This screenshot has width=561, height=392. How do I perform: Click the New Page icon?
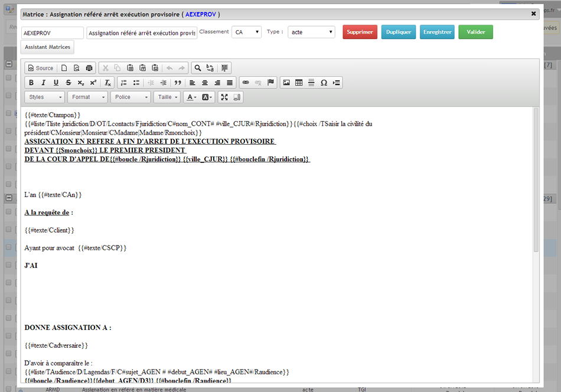(x=64, y=68)
